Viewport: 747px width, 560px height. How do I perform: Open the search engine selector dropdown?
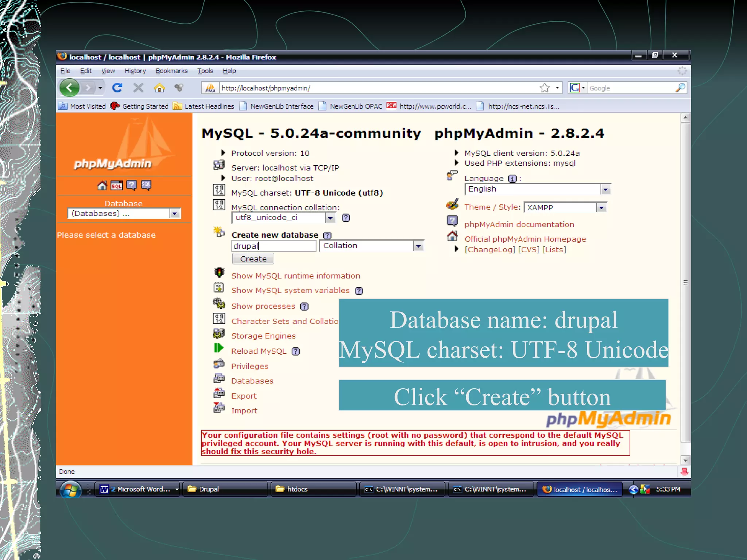pyautogui.click(x=577, y=88)
